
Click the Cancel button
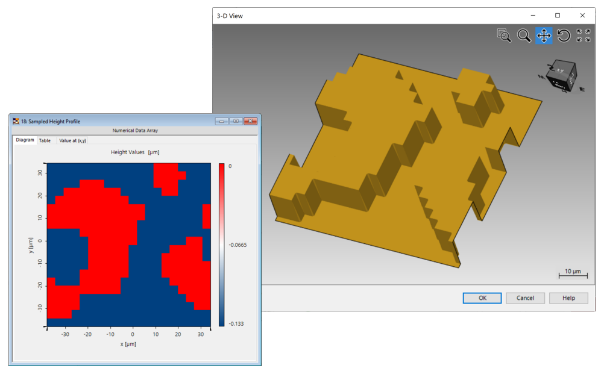pyautogui.click(x=525, y=298)
